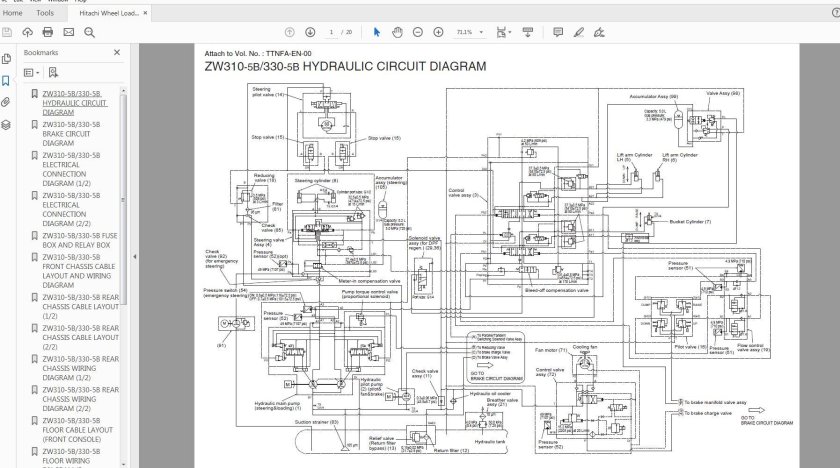Switch to the Home tab
The image size is (840, 468).
13,13
